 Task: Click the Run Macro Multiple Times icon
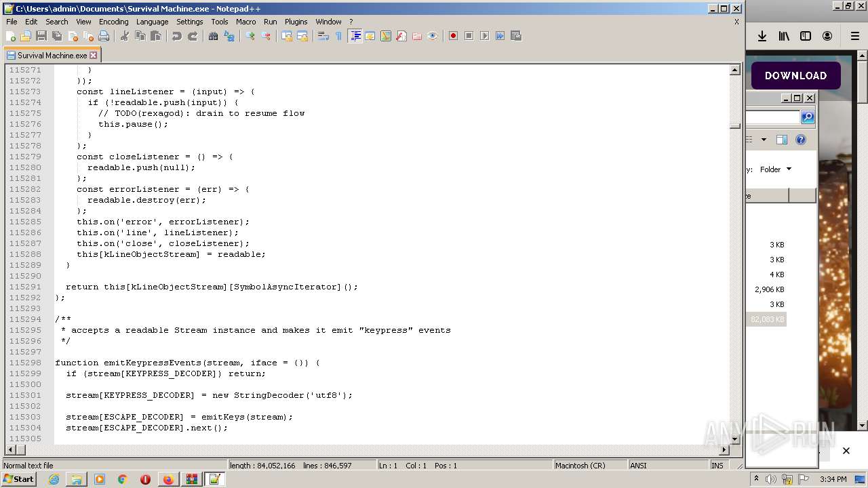point(500,36)
